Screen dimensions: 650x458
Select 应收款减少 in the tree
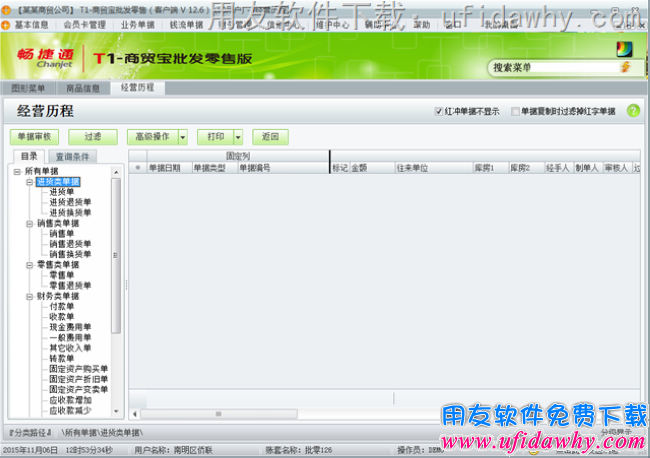tap(70, 411)
